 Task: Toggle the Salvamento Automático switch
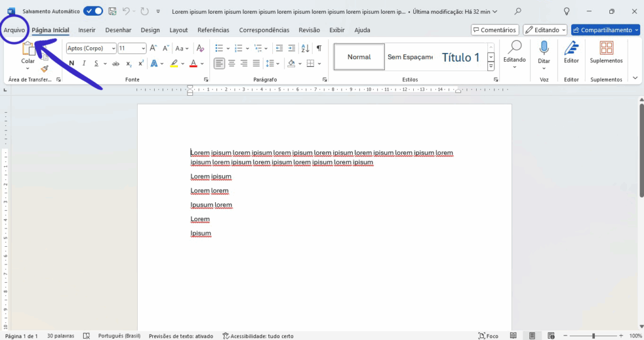93,11
